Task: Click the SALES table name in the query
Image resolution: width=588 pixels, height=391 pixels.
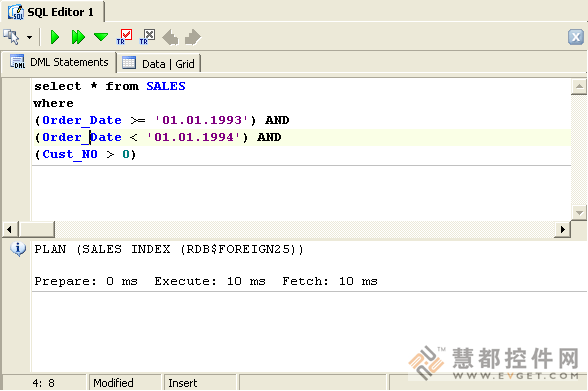Action: pos(166,86)
